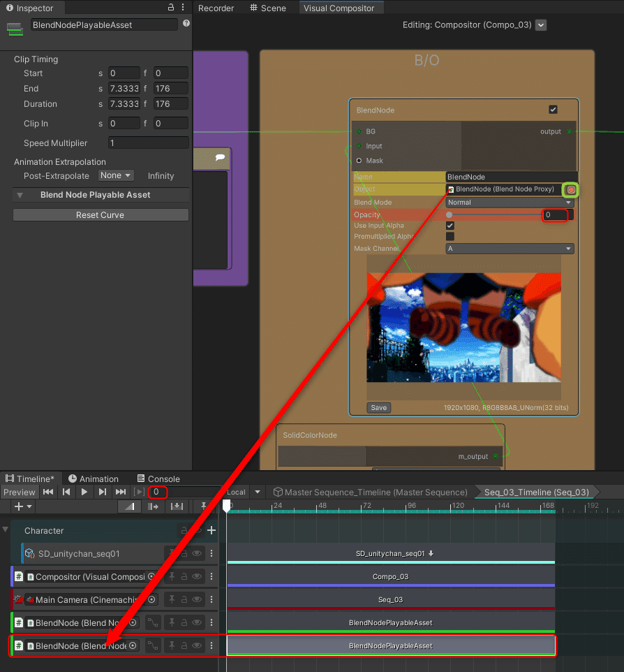Add a track to the Character group
Screen dimensions: 624x672
211,531
